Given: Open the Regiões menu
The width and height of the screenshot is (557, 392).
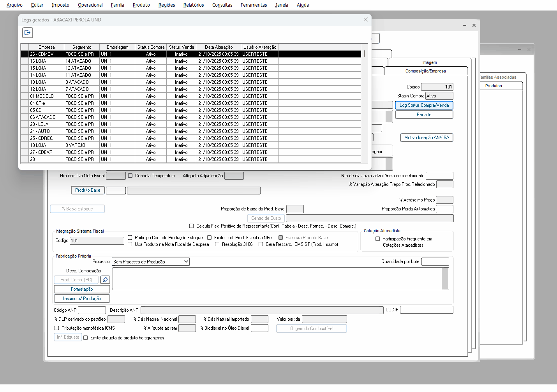Looking at the screenshot, I should (x=167, y=5).
